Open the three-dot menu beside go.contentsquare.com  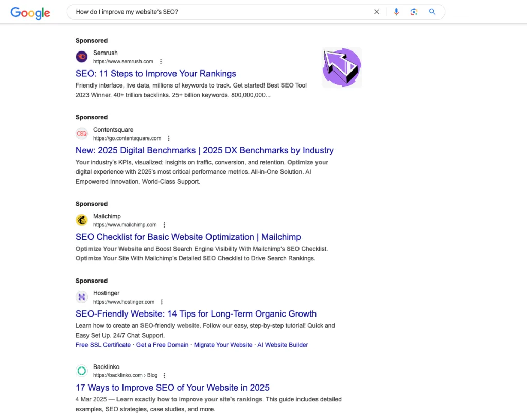click(169, 138)
